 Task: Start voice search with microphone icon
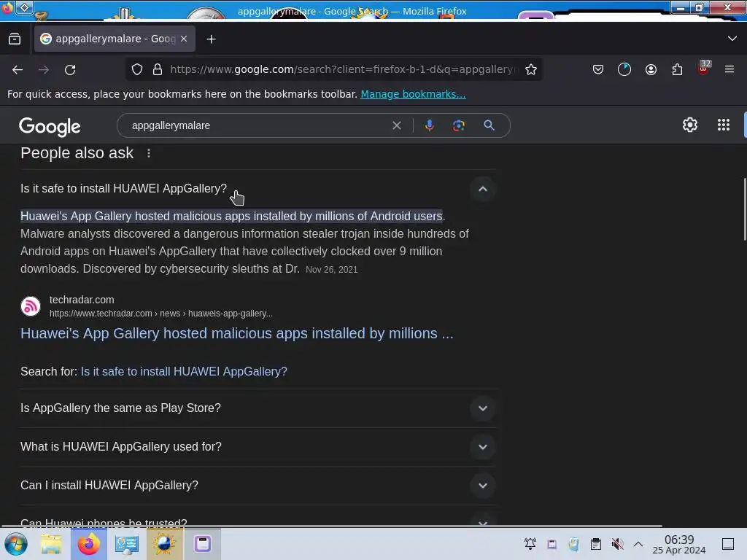point(429,125)
